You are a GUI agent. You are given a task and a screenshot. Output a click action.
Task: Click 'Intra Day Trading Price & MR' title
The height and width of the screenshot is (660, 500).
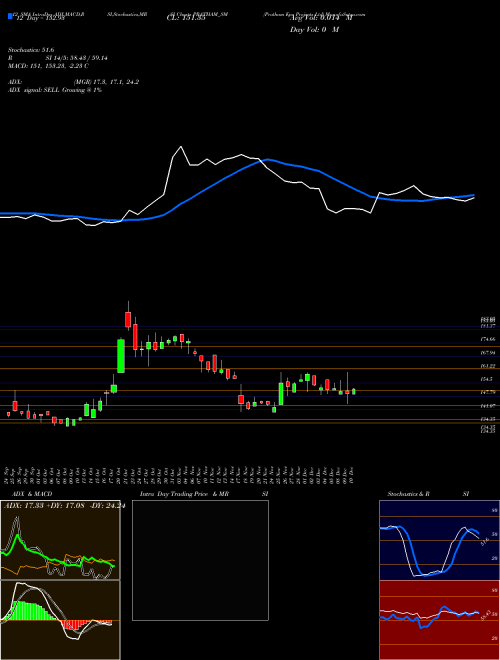tap(184, 494)
